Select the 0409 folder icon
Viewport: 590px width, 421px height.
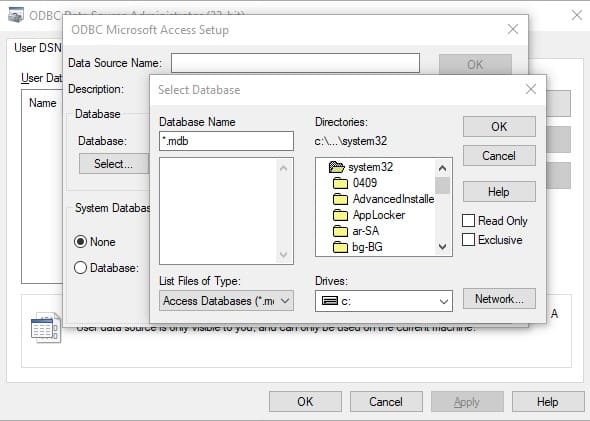coord(341,183)
